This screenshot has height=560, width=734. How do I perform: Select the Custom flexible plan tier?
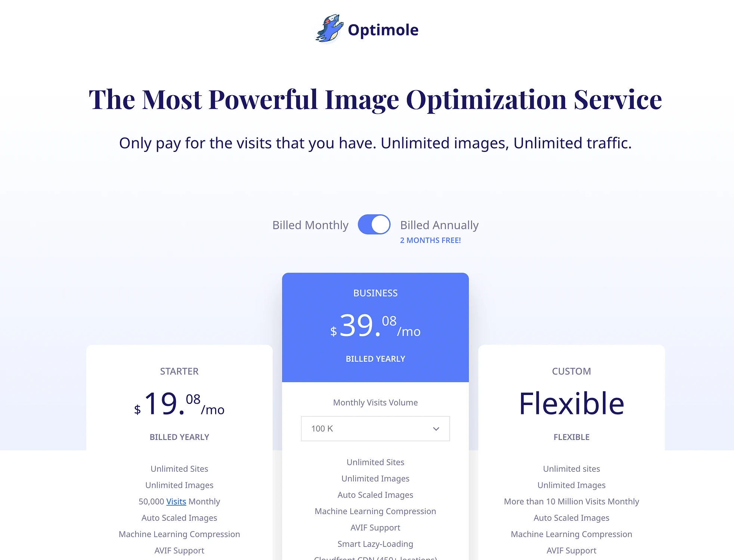pyautogui.click(x=571, y=404)
